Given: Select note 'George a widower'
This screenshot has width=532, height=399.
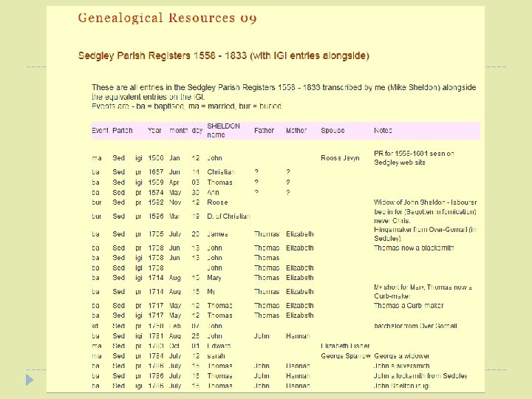Looking at the screenshot, I should click(402, 356).
